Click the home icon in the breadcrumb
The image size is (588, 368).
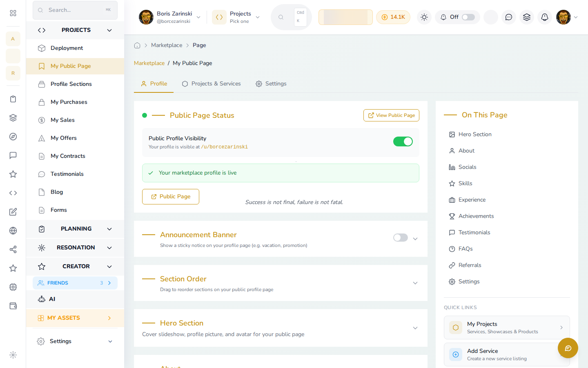(137, 45)
